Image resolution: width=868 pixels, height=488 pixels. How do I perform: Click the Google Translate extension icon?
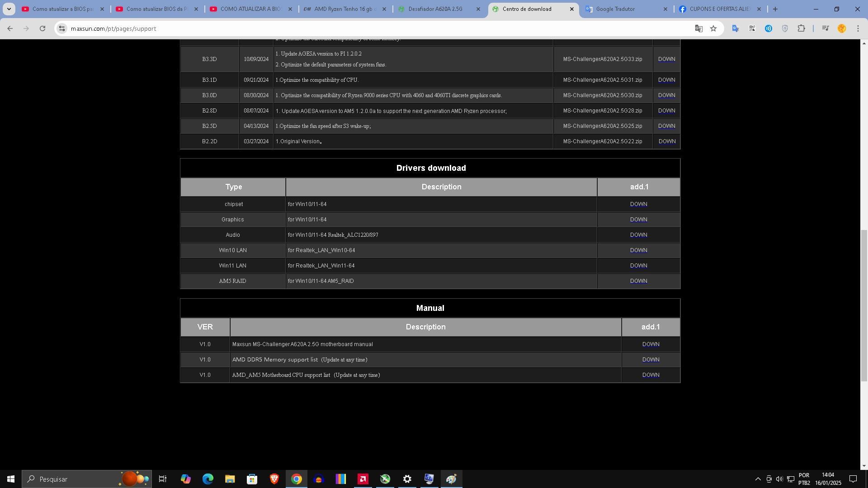736,28
